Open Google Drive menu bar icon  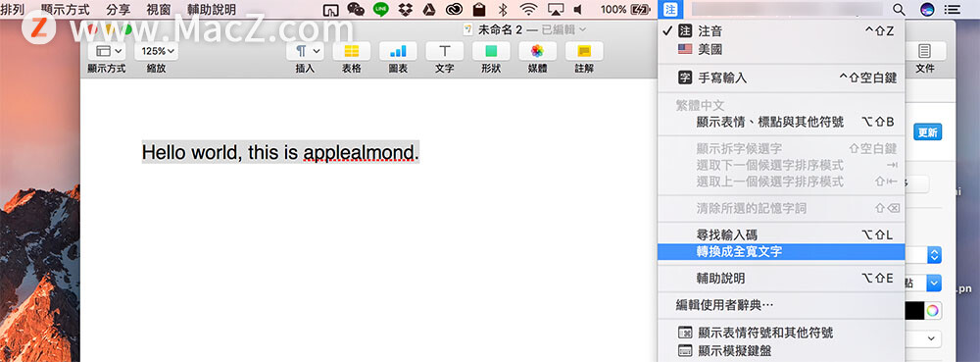point(429,10)
